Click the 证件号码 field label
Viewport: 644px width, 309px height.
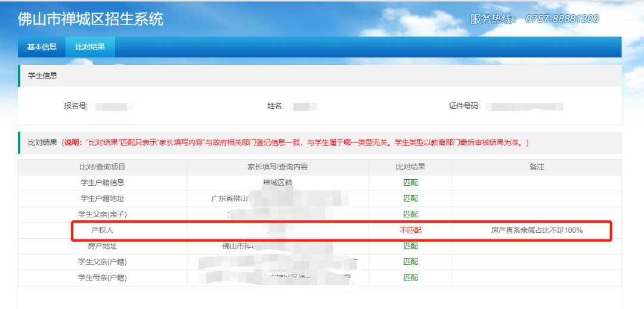pos(464,107)
